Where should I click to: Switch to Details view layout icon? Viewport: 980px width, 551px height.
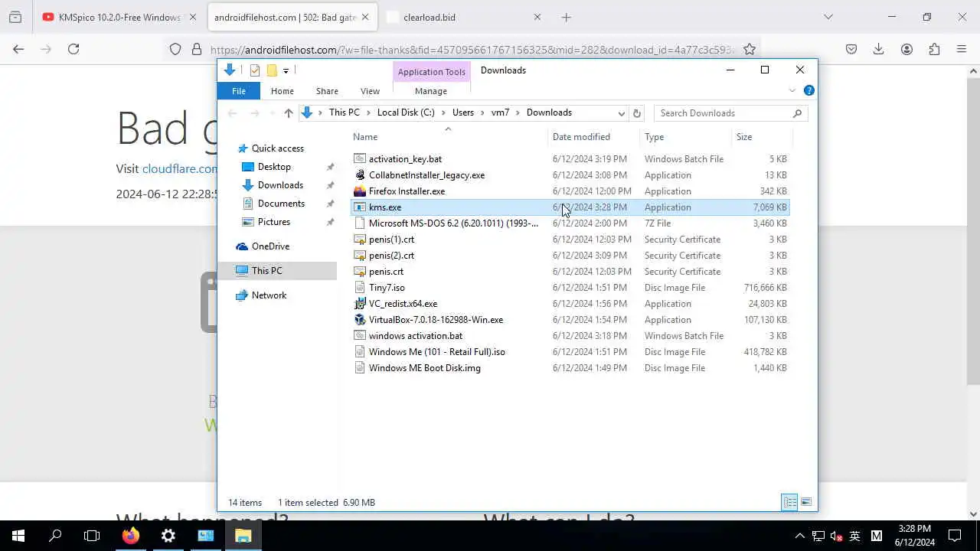click(x=789, y=502)
